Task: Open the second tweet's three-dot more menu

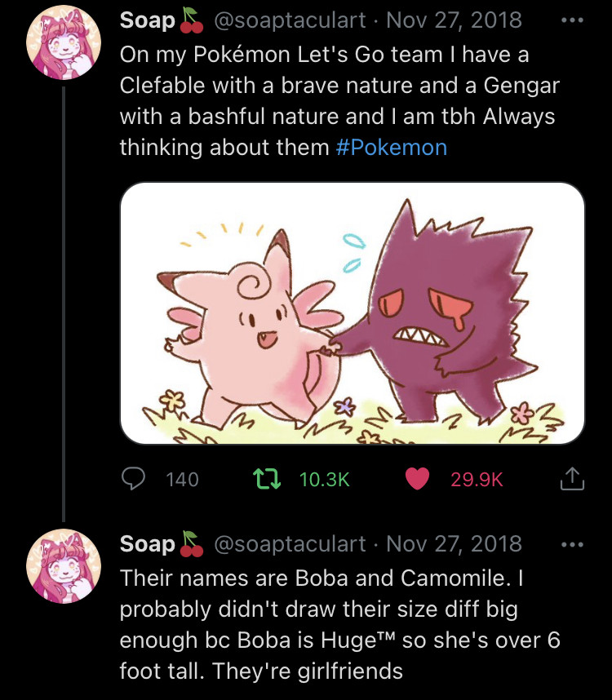Action: [574, 544]
